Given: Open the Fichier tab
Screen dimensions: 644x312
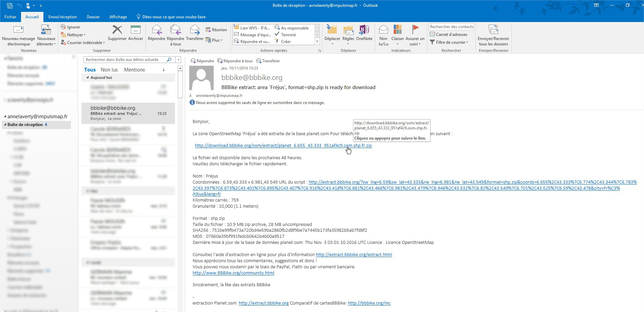Looking at the screenshot, I should pos(10,17).
